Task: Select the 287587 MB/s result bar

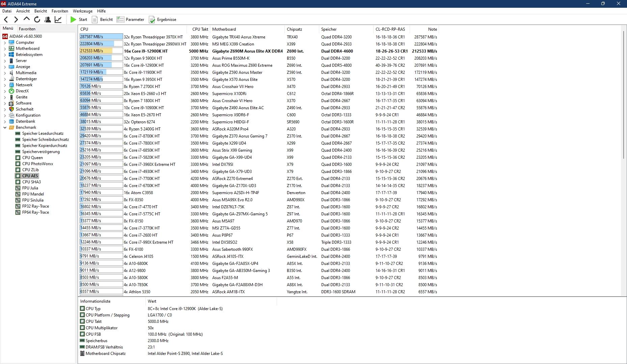Action: (x=101, y=37)
